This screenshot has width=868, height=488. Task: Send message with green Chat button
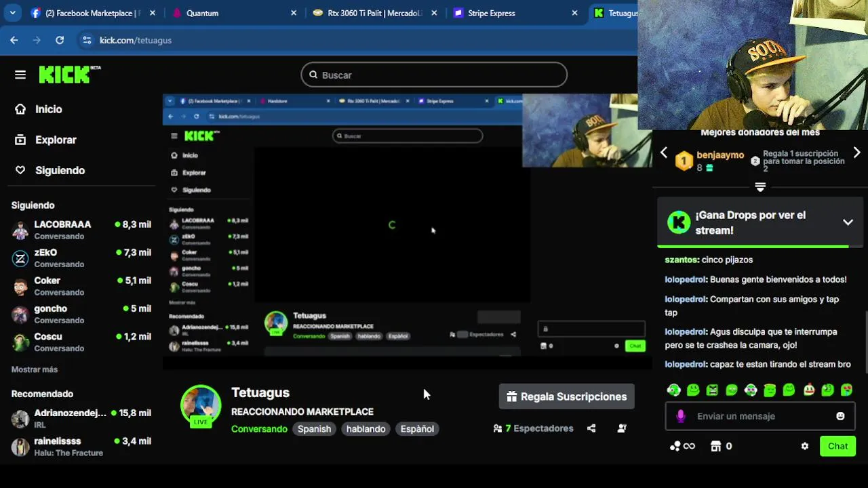[837, 446]
